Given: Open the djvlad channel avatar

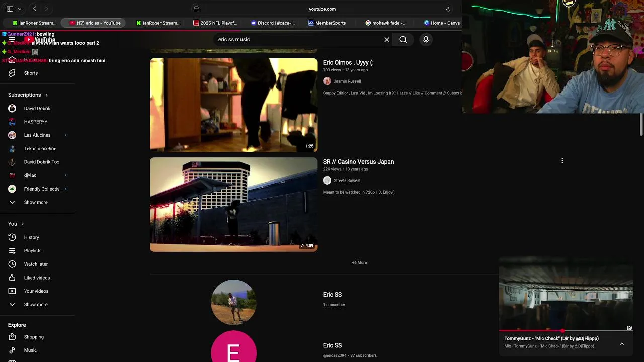Looking at the screenshot, I should tap(12, 175).
